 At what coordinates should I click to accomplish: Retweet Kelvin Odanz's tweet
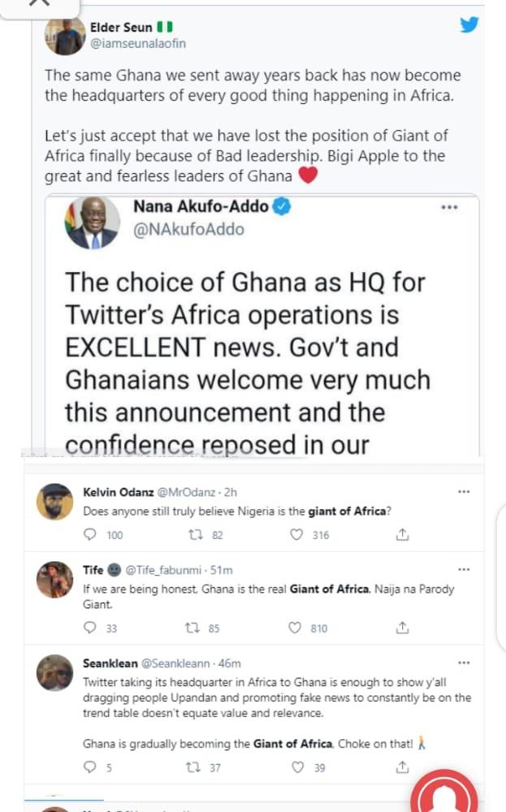(x=195, y=535)
